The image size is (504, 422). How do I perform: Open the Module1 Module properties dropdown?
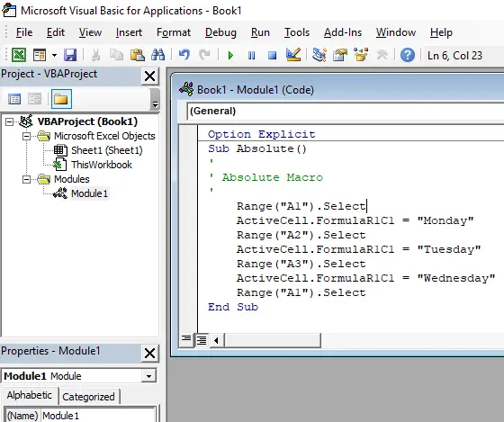pyautogui.click(x=148, y=376)
